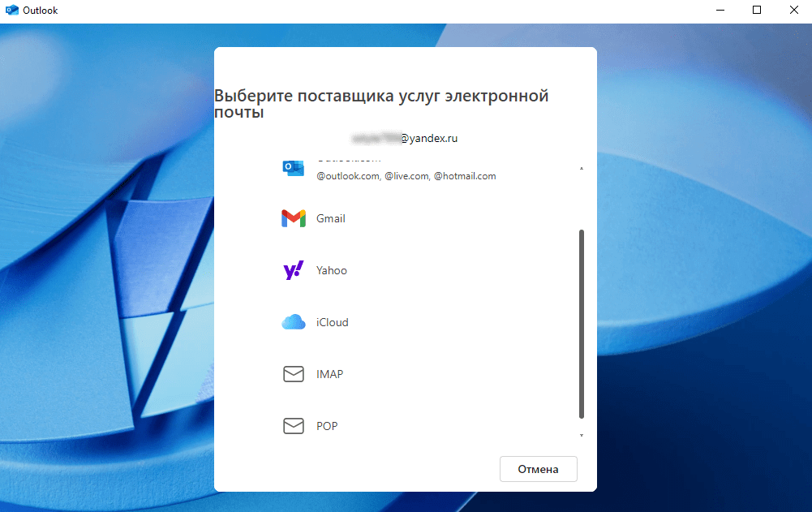Click the @yandex.ru email address text

[404, 139]
